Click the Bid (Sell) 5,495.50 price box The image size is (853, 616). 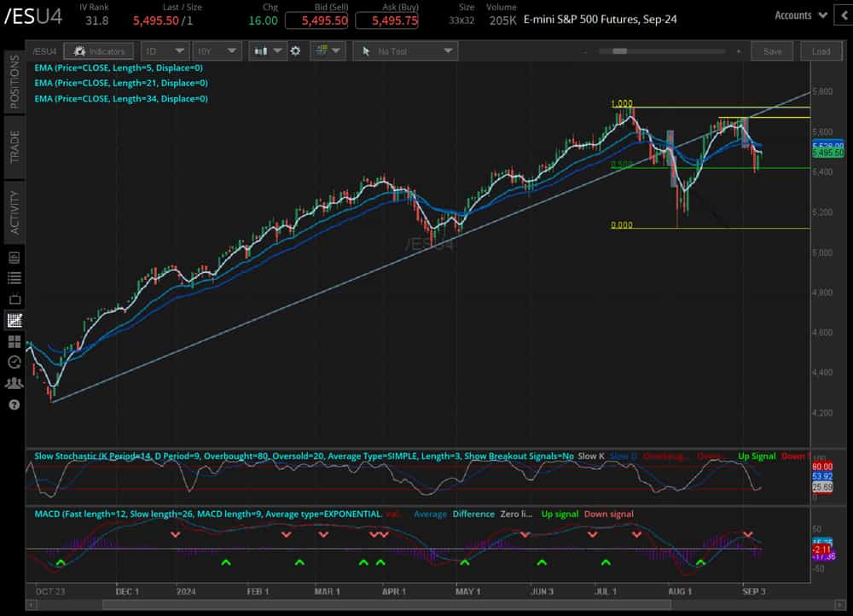[x=317, y=20]
